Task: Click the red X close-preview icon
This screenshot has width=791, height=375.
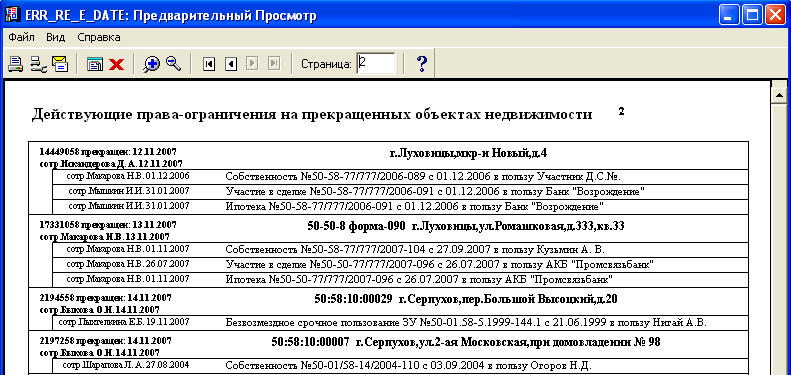Action: pyautogui.click(x=117, y=64)
